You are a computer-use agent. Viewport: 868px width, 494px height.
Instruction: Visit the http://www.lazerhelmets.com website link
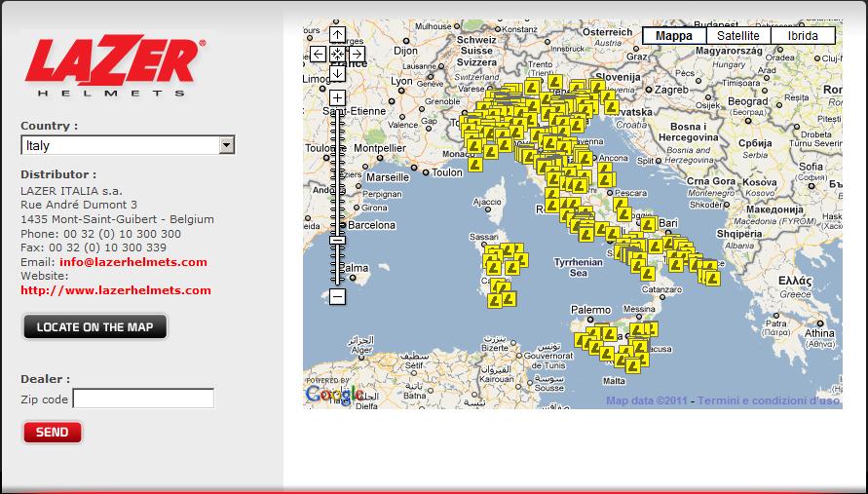115,290
